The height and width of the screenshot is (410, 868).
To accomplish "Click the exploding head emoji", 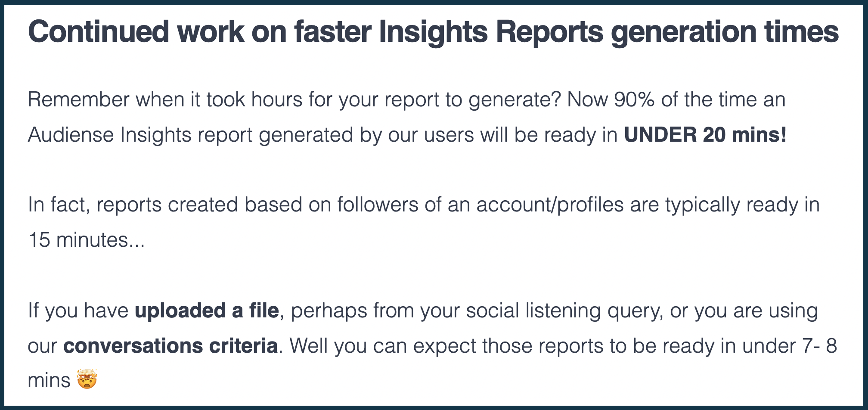I will 87,380.
